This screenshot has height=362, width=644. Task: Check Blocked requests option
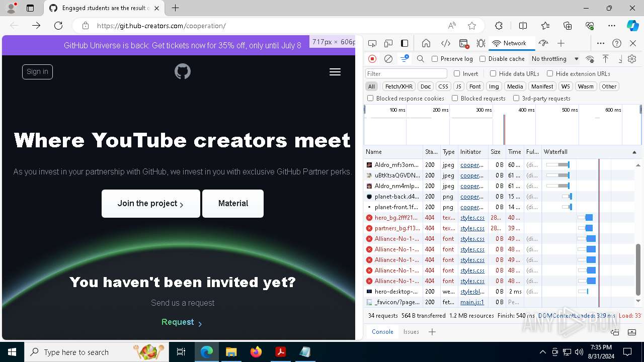click(x=455, y=99)
